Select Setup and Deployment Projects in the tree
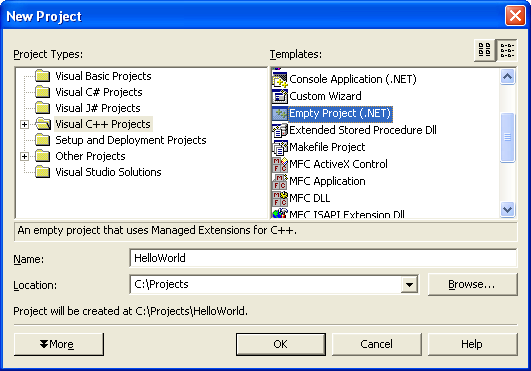This screenshot has width=531, height=371. [x=131, y=140]
